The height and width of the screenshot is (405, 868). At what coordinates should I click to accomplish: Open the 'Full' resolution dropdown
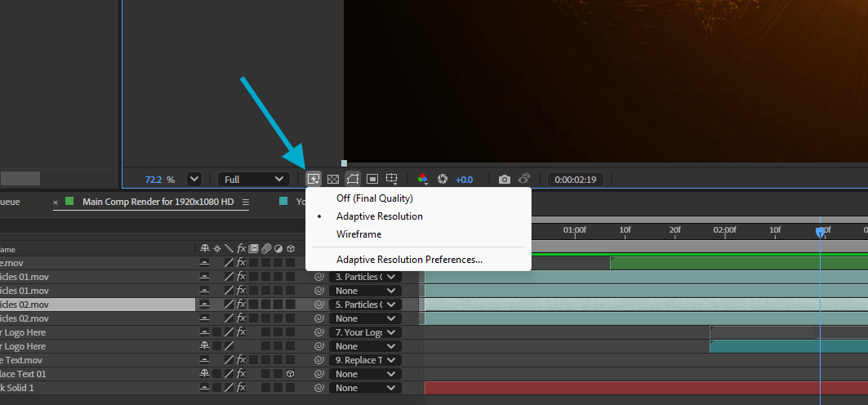[254, 180]
